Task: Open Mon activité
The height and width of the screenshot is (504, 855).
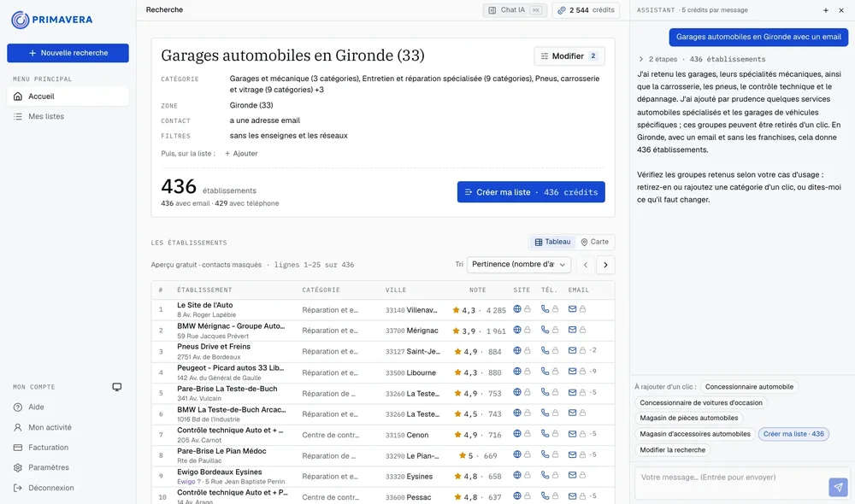Action: click(x=50, y=428)
